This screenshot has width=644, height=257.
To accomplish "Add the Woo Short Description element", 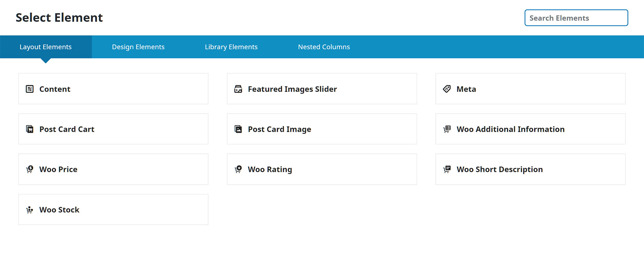I will 530,169.
